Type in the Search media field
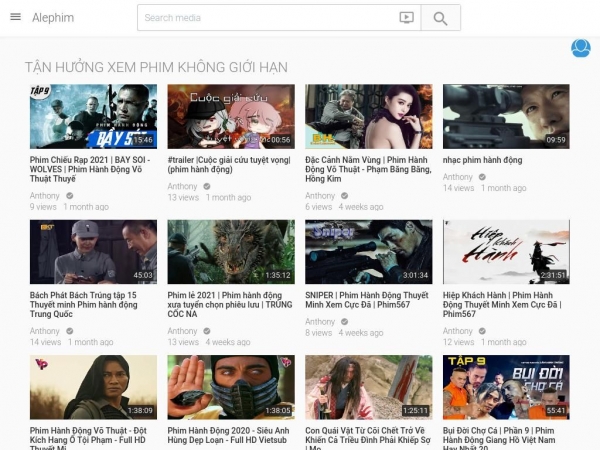The height and width of the screenshot is (450, 600). coord(265,18)
